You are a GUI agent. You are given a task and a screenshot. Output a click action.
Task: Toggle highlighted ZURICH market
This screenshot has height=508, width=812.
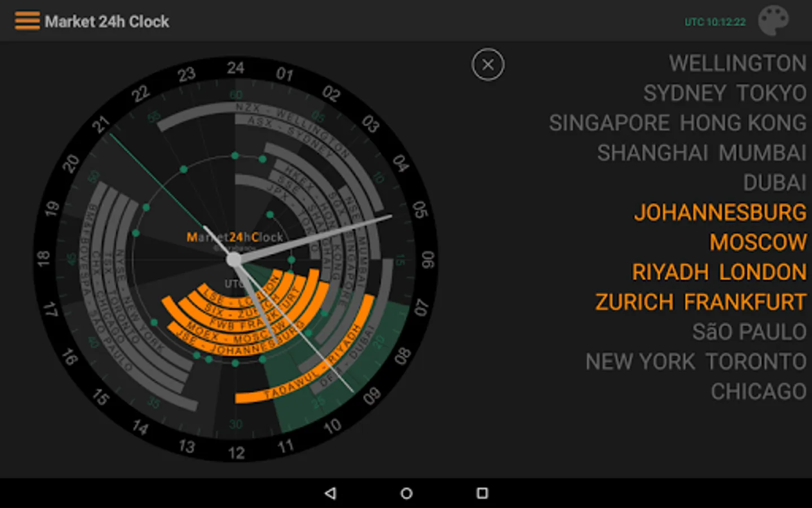[x=634, y=302]
